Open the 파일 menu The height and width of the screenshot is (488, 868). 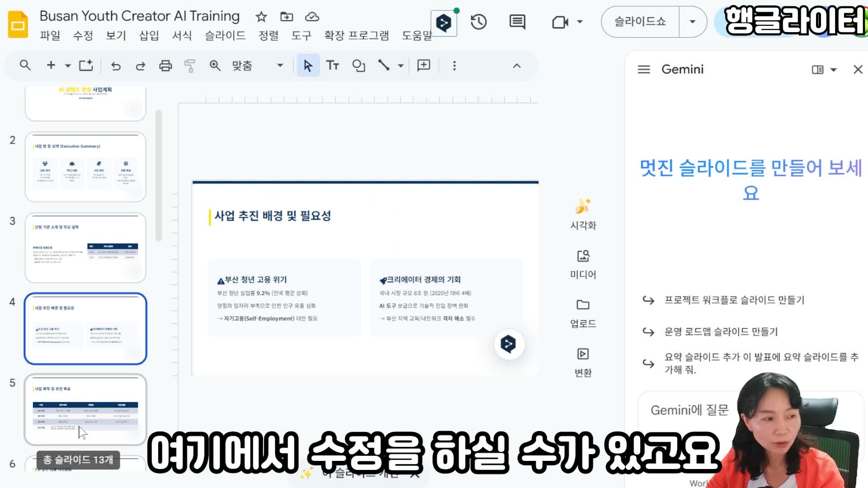[50, 36]
